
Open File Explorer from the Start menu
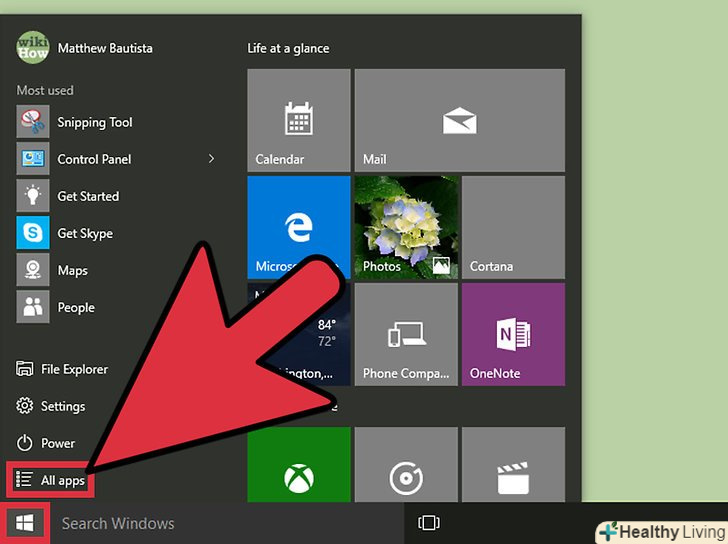pos(62,369)
